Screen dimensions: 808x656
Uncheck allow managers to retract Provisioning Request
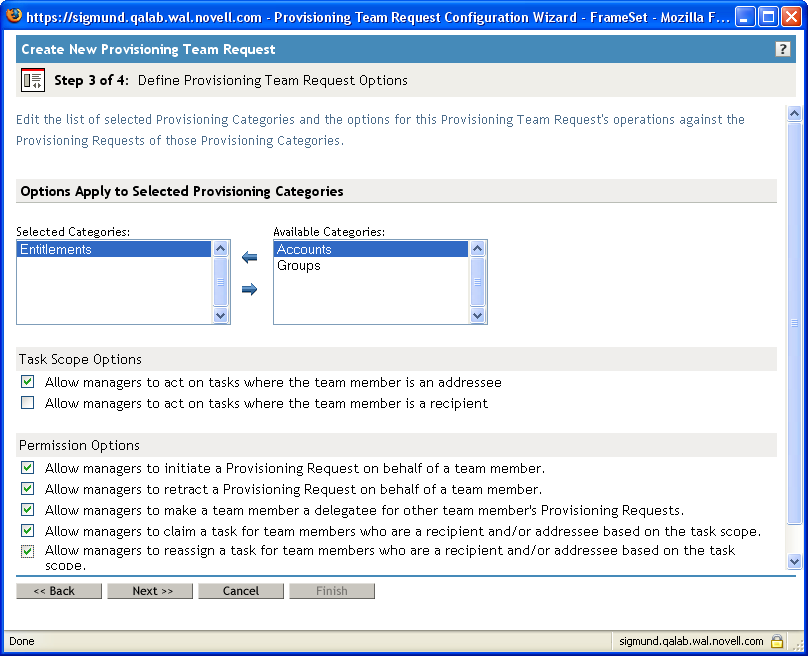(x=28, y=489)
